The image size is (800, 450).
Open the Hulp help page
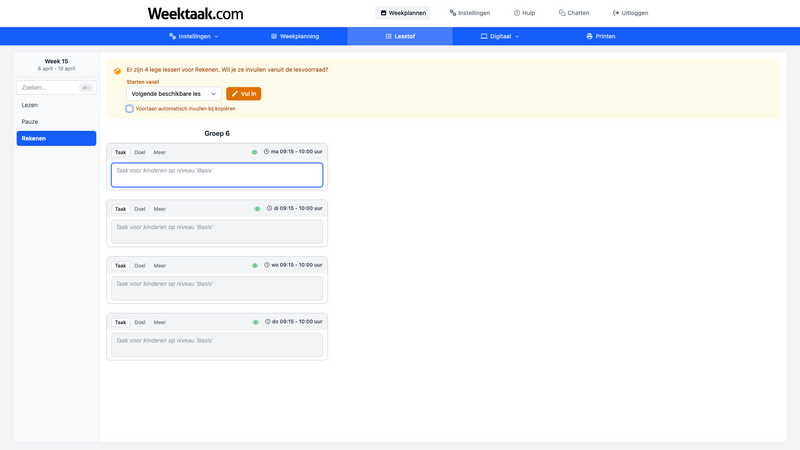524,13
